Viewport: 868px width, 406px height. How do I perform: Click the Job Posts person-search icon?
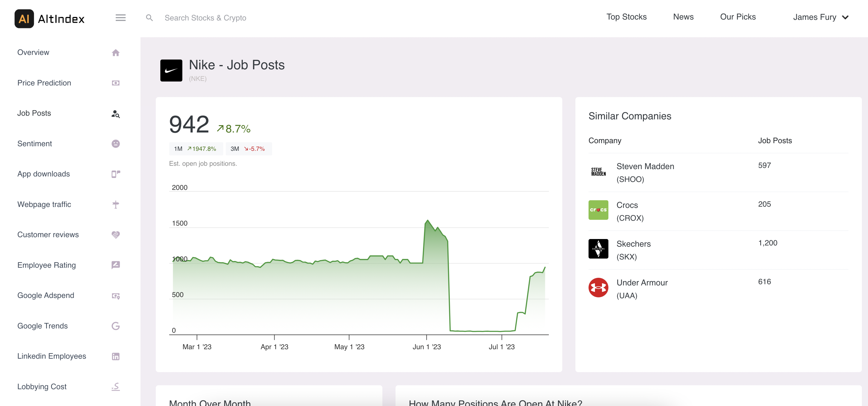coord(115,114)
